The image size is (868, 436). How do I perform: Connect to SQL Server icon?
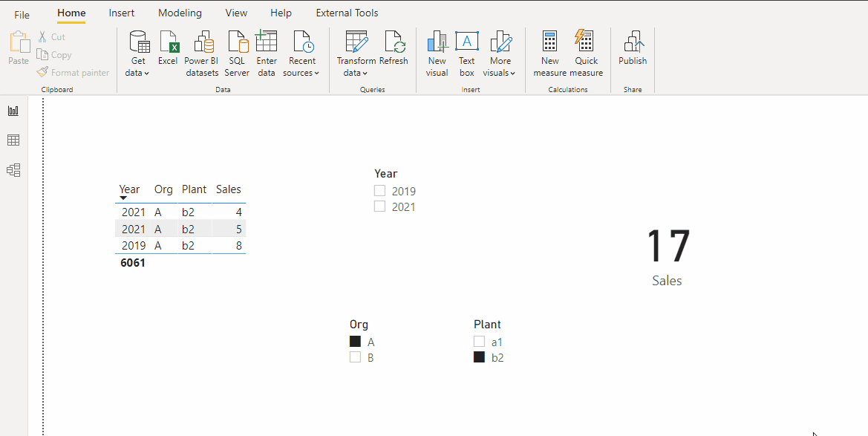238,42
